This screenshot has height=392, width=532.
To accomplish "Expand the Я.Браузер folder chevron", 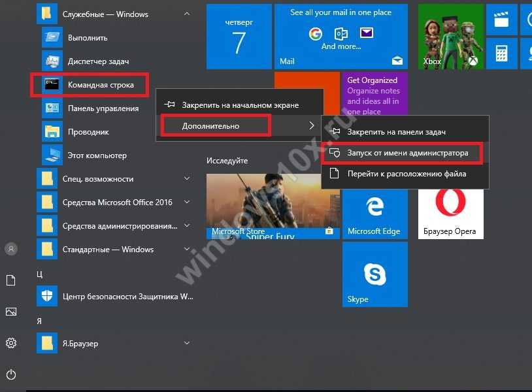I will pos(187,343).
